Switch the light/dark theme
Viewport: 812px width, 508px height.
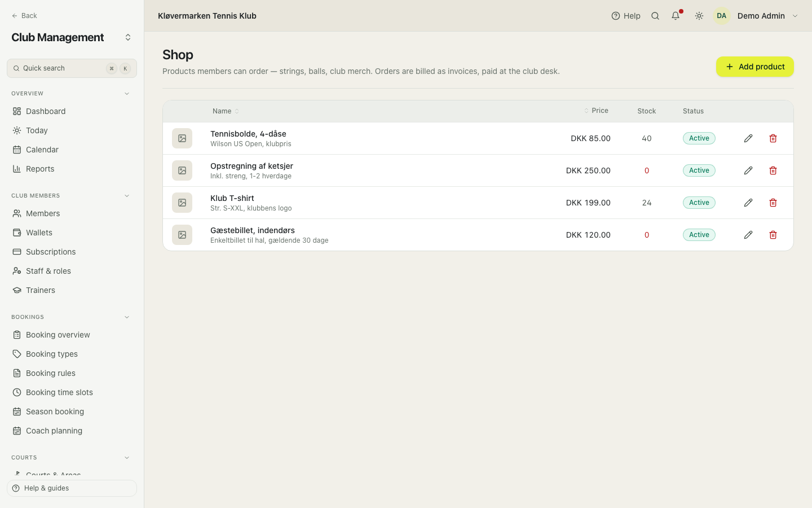coord(699,16)
